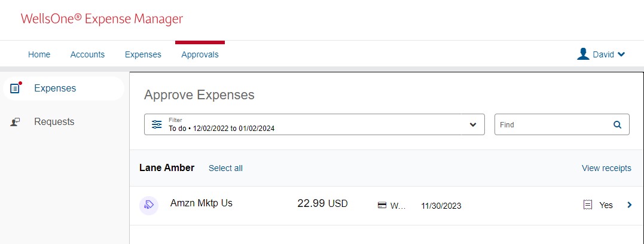Screen dimensions: 644x244
Task: Click the receipt icon next to Yes
Action: pyautogui.click(x=588, y=205)
